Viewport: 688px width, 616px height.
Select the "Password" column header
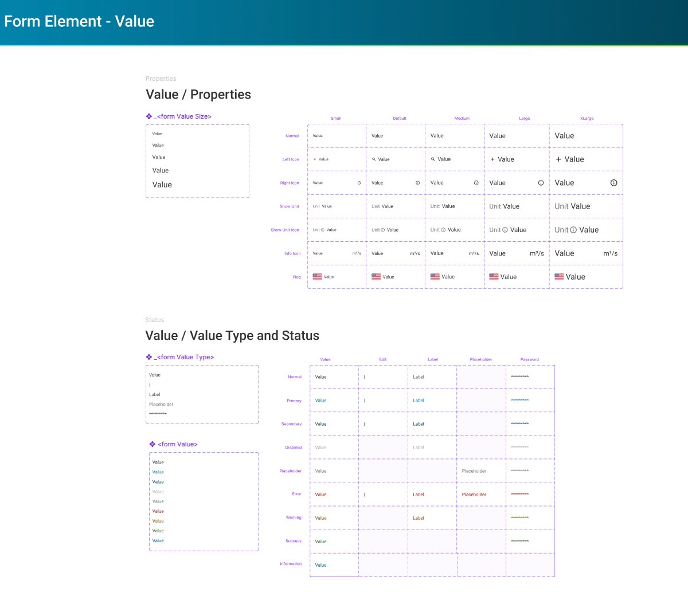[x=529, y=359]
